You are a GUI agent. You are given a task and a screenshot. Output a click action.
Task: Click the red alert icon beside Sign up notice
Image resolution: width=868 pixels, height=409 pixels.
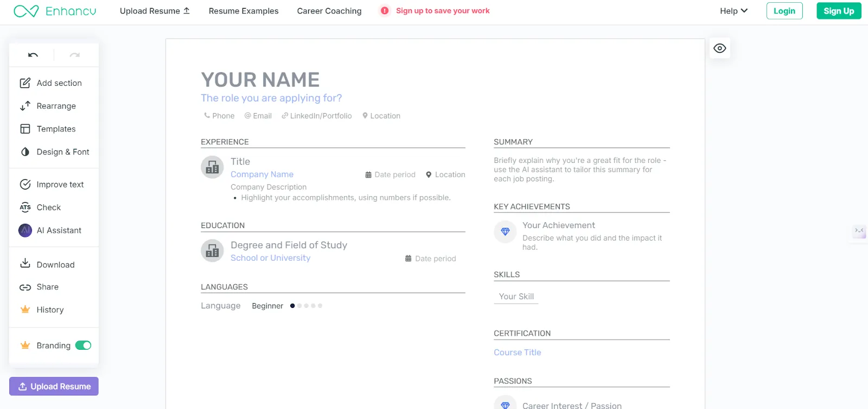(385, 11)
